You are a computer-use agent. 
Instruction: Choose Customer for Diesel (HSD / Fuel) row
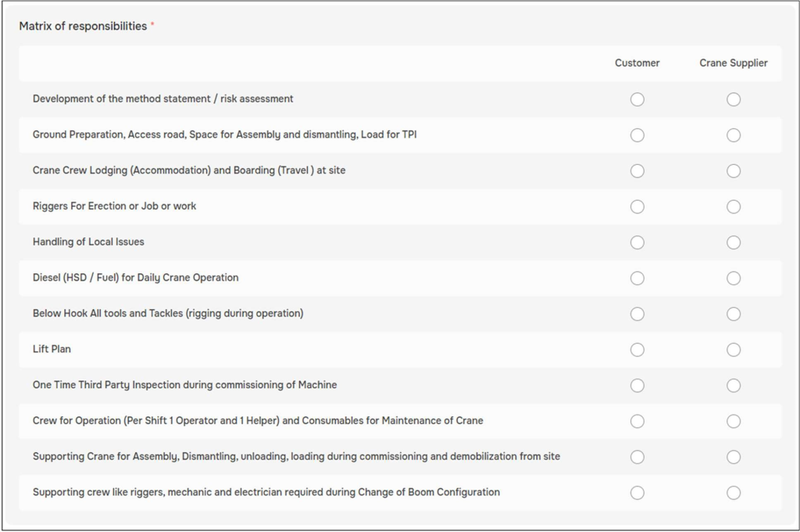coord(637,278)
